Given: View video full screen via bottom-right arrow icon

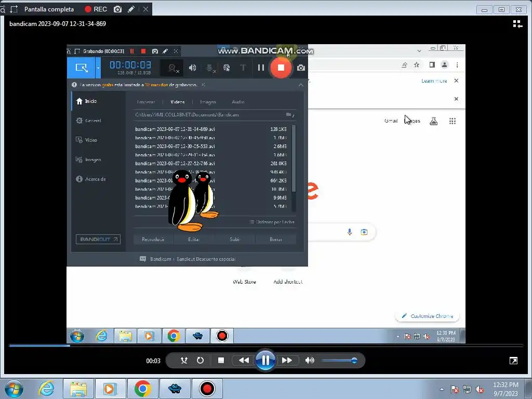Looking at the screenshot, I should [x=513, y=361].
